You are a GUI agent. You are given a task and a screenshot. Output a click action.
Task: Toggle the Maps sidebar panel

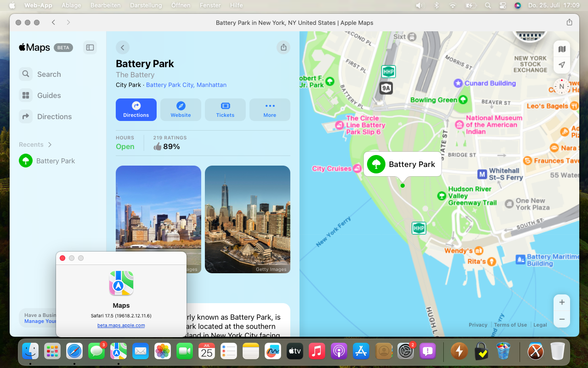(90, 47)
